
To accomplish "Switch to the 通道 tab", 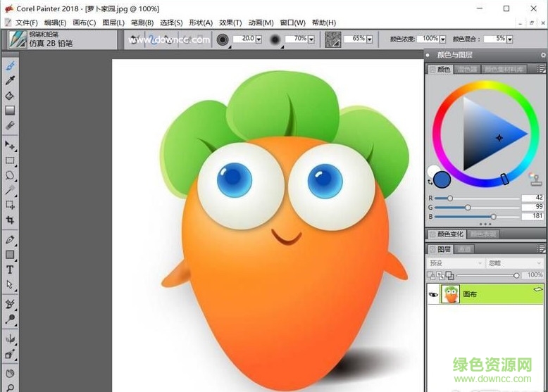I will [464, 249].
